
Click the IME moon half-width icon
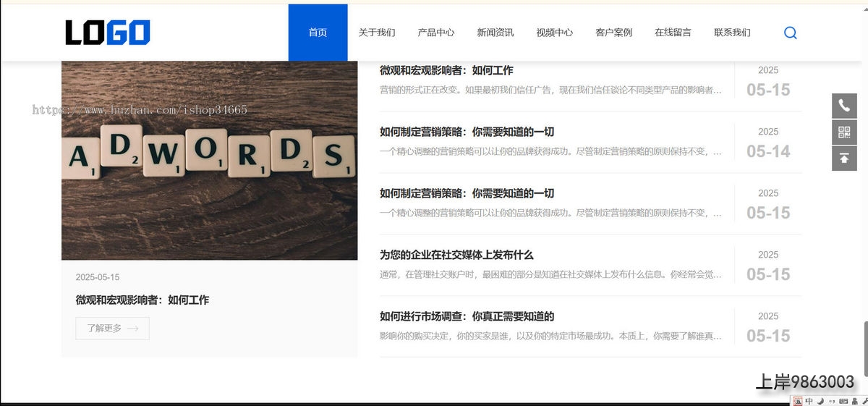(821, 401)
